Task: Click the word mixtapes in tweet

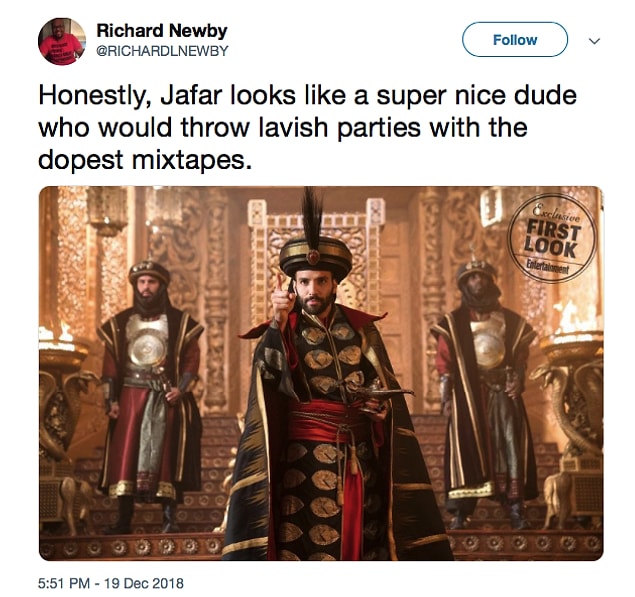Action: click(x=189, y=161)
